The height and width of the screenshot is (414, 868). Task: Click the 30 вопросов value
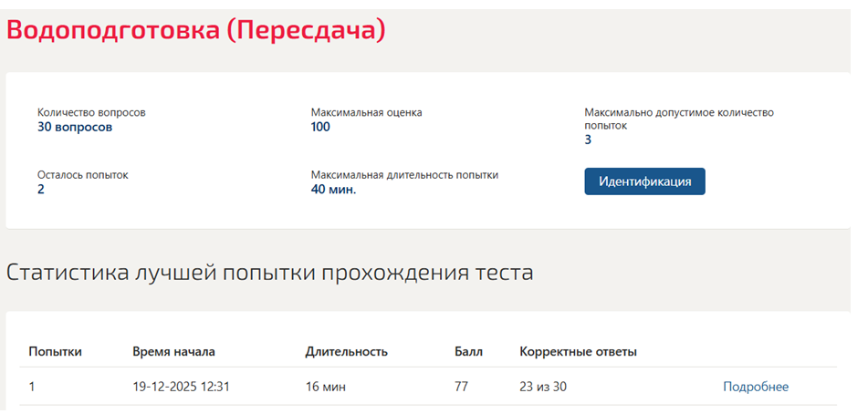click(x=75, y=127)
